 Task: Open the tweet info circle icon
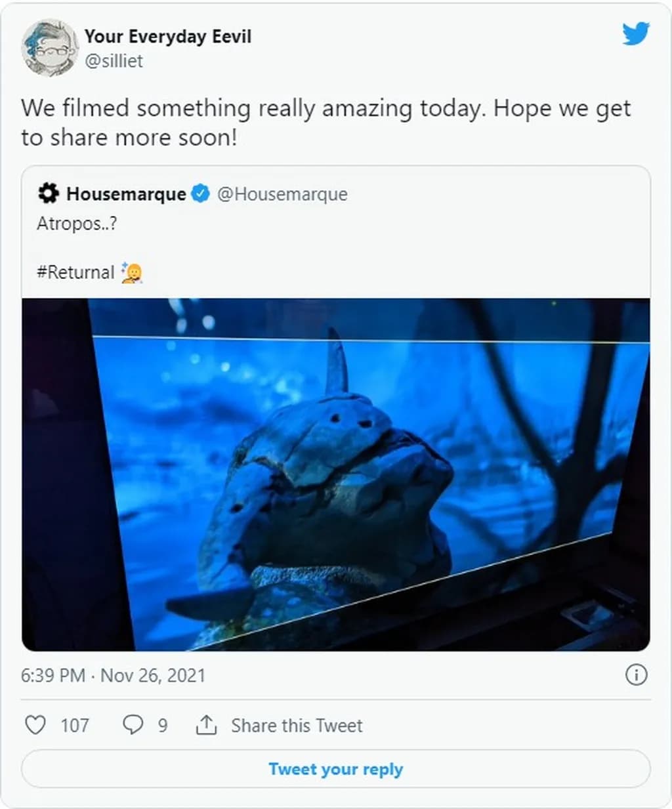coord(636,675)
